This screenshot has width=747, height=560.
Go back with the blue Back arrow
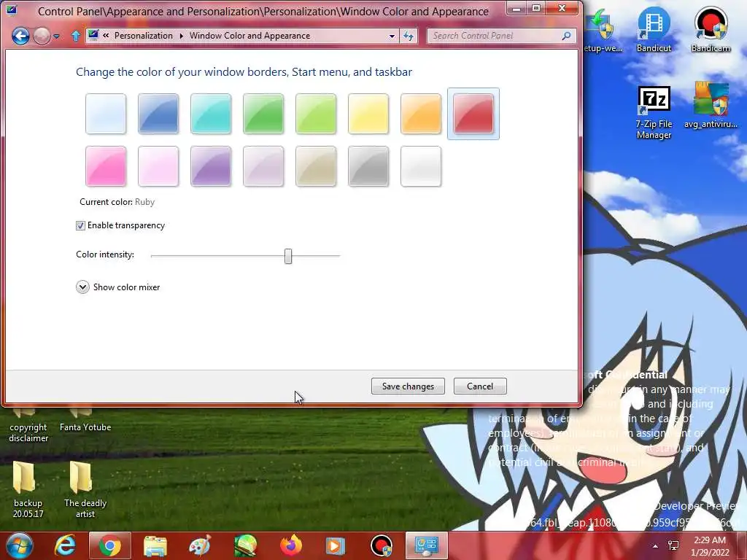point(20,36)
